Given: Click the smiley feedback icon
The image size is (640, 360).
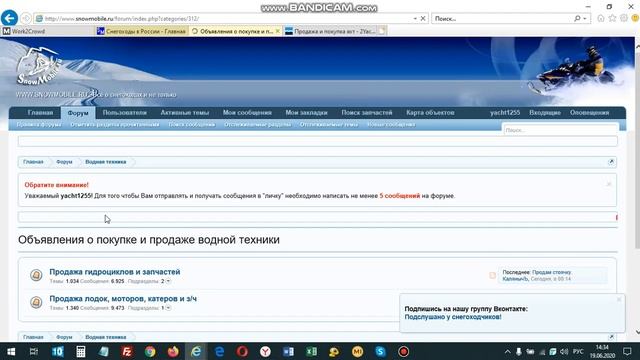Looking at the screenshot, I should point(635,18).
